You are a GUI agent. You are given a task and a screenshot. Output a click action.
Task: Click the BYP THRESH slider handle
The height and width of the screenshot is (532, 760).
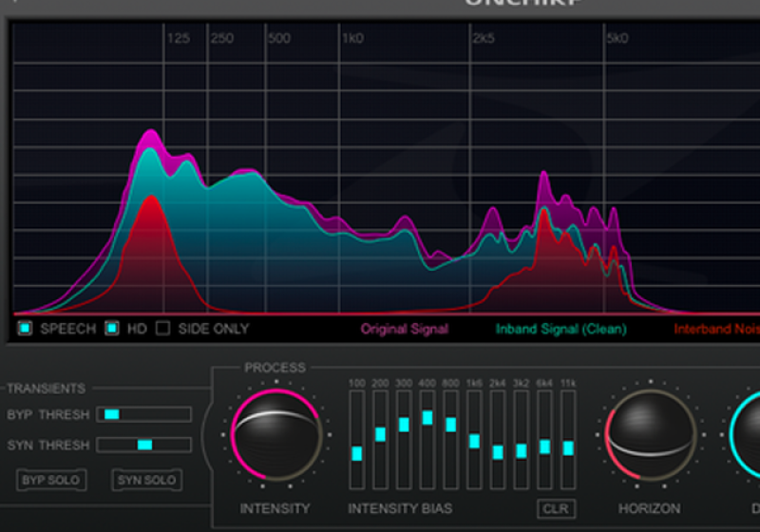click(x=111, y=414)
